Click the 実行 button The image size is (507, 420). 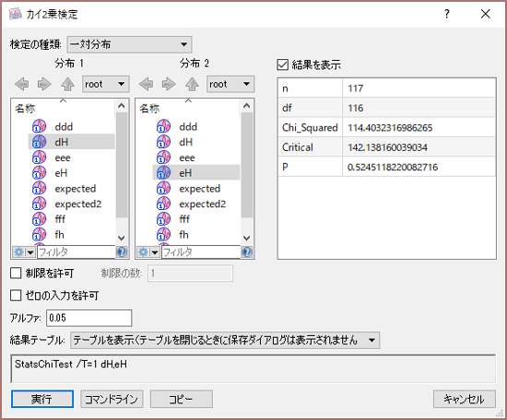click(x=42, y=399)
